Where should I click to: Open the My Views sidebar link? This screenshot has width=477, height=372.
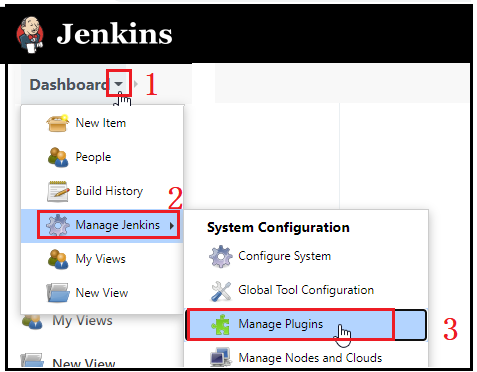point(82,321)
